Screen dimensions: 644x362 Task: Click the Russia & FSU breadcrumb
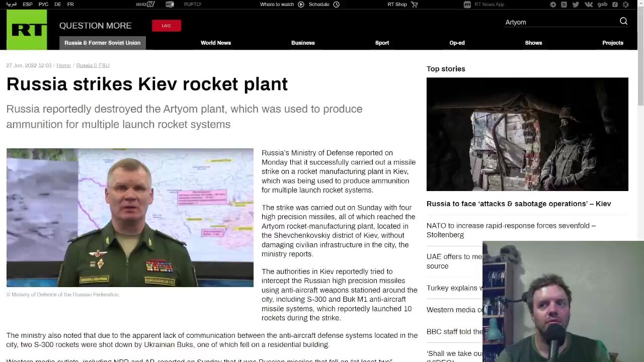pos(93,65)
